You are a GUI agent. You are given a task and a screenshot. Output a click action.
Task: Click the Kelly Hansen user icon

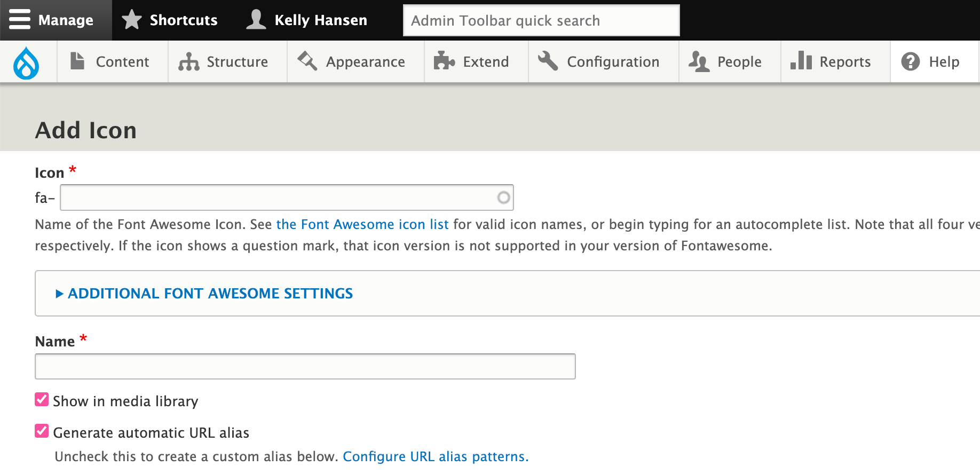click(256, 20)
